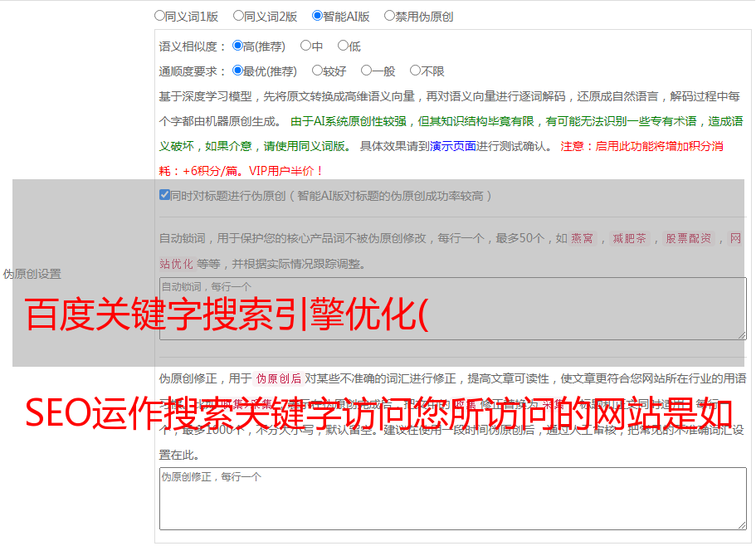The height and width of the screenshot is (546, 756).
Task: Click into the 伪原创修正 textarea
Action: click(x=453, y=499)
